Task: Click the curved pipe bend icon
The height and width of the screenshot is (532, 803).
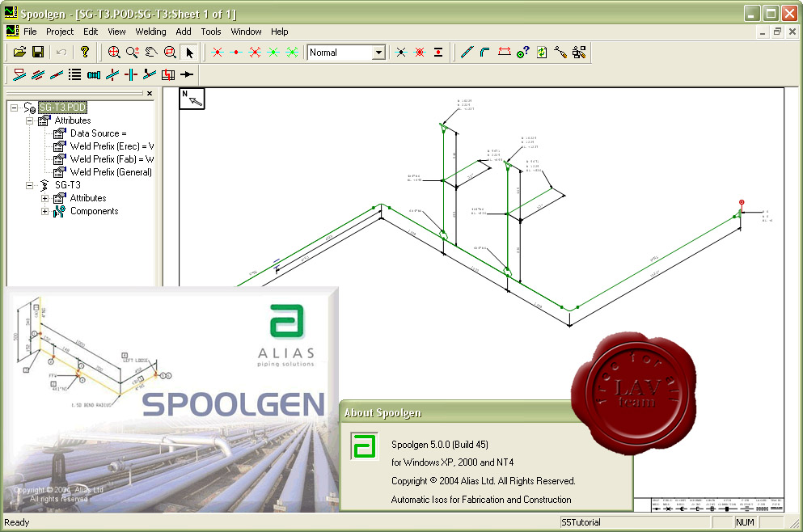Action: pos(485,53)
